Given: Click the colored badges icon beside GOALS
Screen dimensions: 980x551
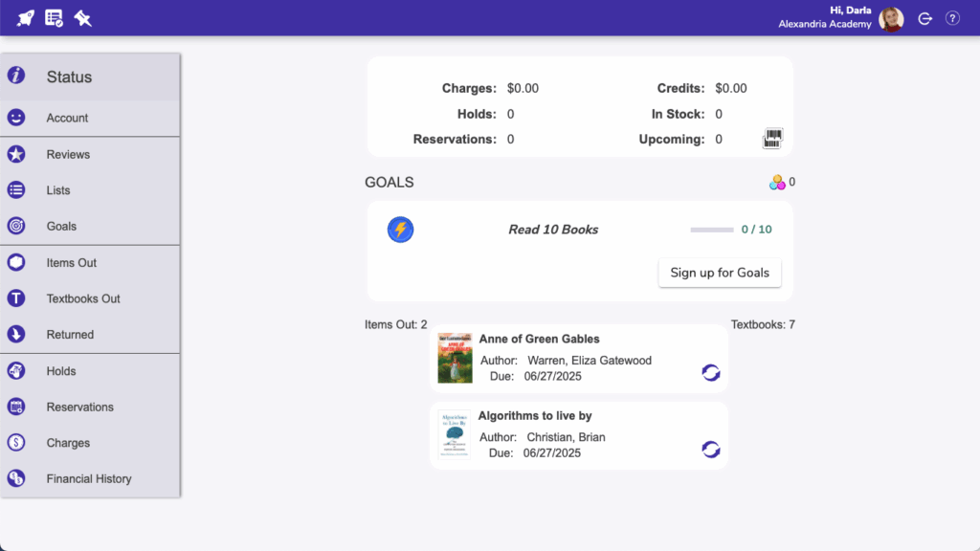Looking at the screenshot, I should [x=777, y=183].
